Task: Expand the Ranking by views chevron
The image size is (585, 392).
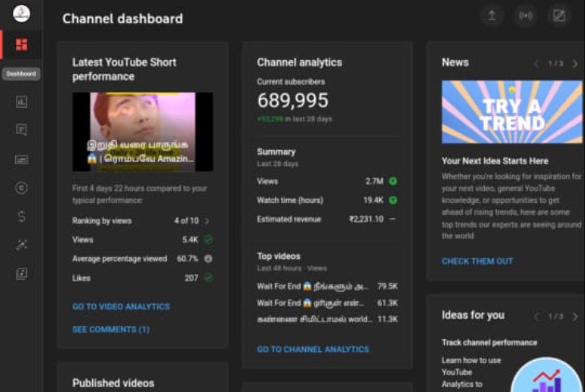Action: pyautogui.click(x=207, y=221)
